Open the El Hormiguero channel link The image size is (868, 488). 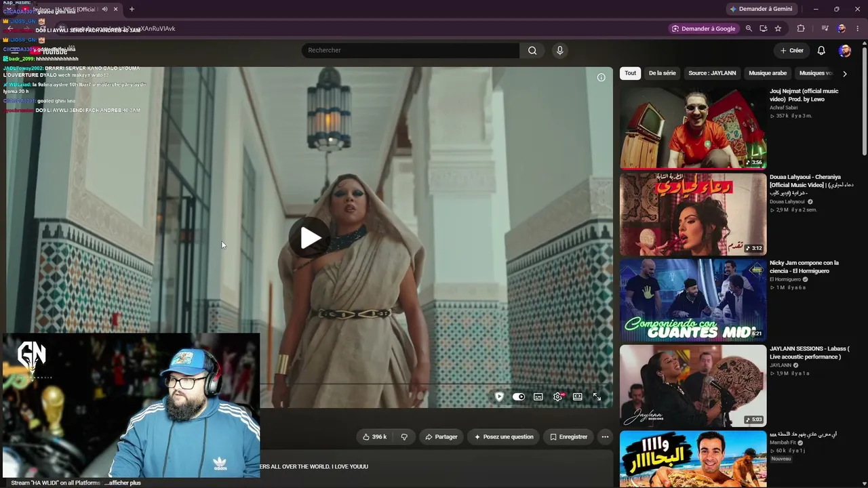point(785,279)
